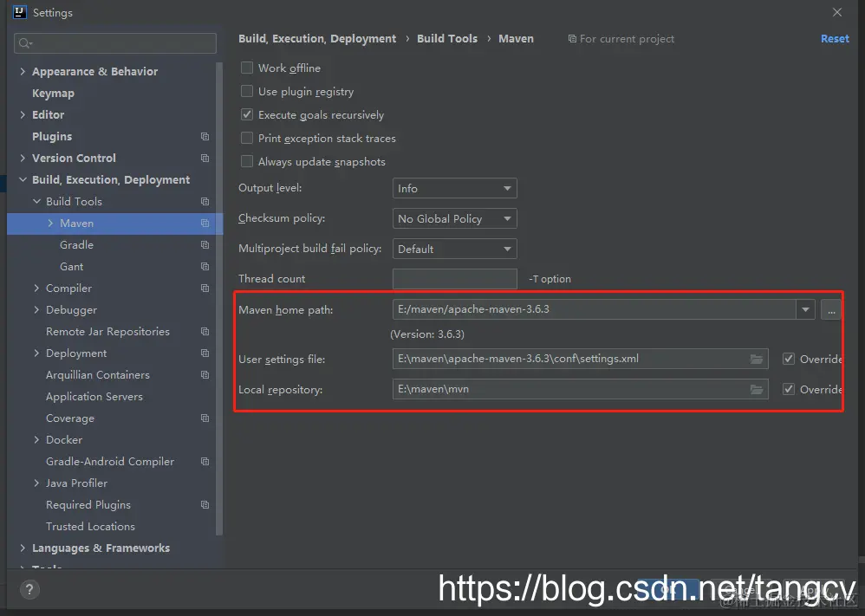Screen dimensions: 865x616
Task: Click the settings tree vertical scrollbar
Action: 219,298
